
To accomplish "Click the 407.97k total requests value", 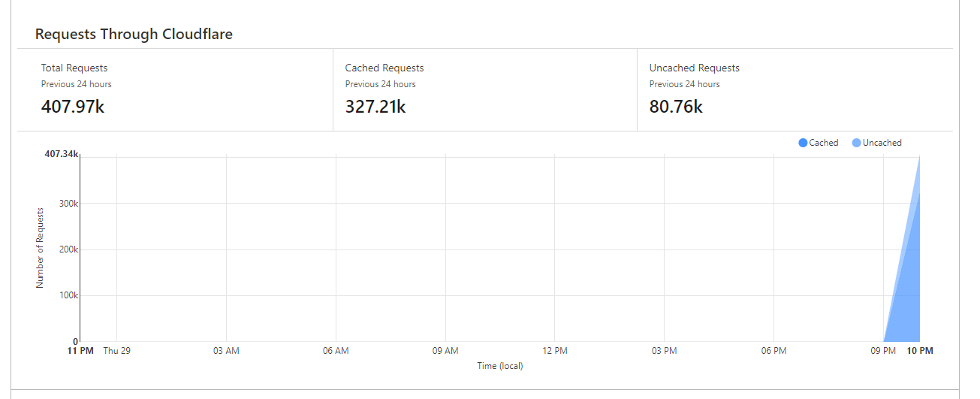I will pos(73,107).
